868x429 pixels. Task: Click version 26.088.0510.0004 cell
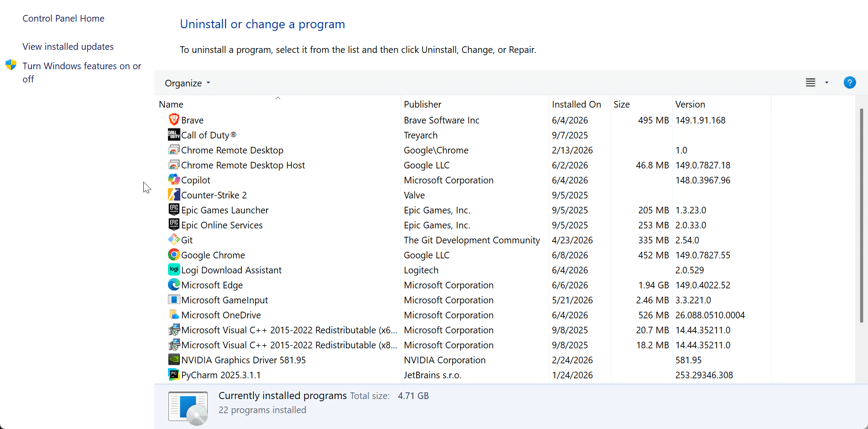pos(710,315)
